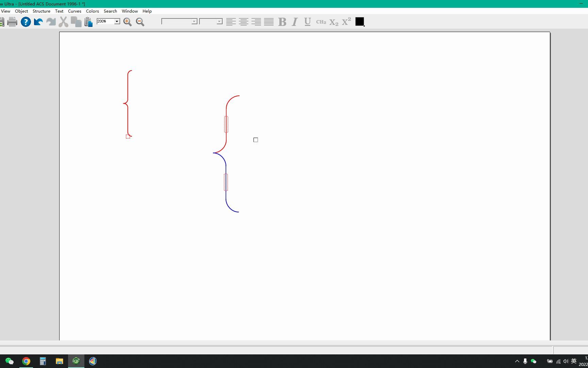Click the Zoom In magnifier

128,22
